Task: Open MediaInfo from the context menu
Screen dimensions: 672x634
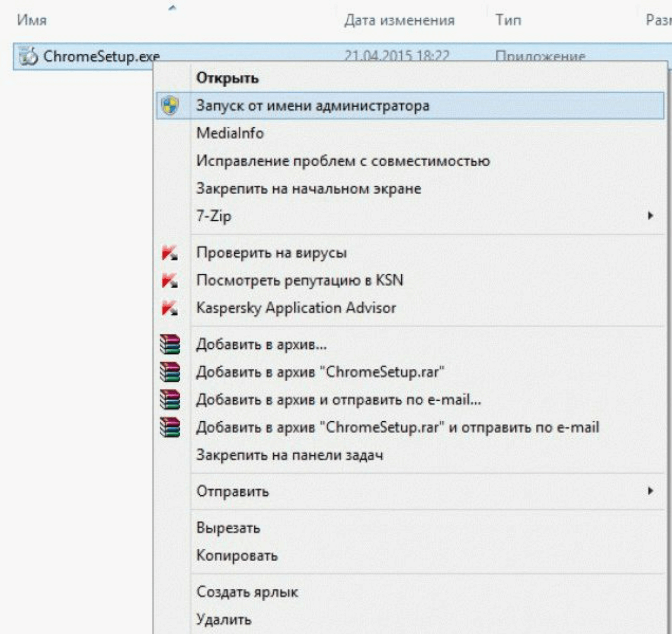Action: point(230,133)
